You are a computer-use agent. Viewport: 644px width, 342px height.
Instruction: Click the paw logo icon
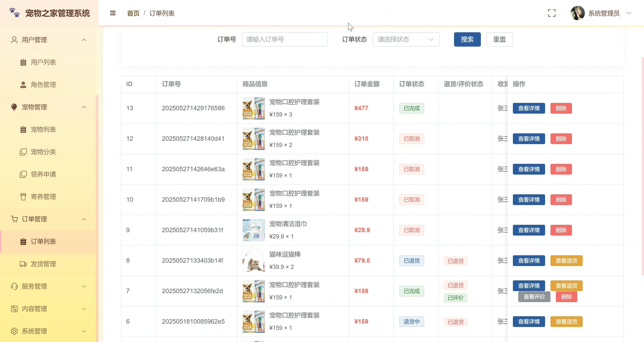(15, 13)
